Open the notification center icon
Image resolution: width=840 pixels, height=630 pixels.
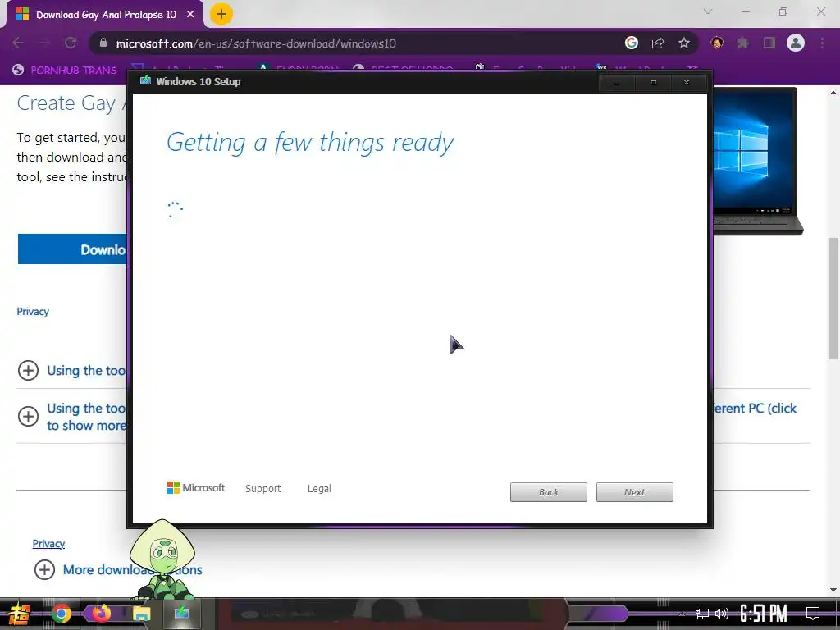pyautogui.click(x=813, y=614)
